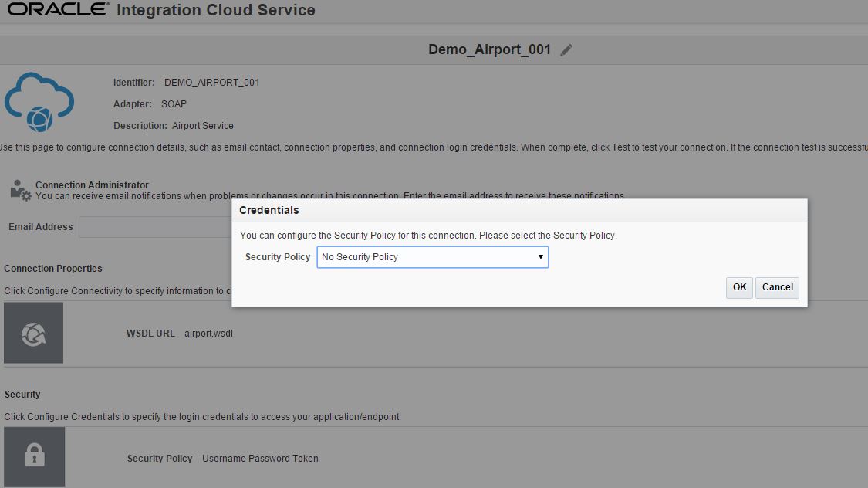Open Configure Connectivity globe tile
Image resolution: width=868 pixels, height=488 pixels.
pyautogui.click(x=33, y=333)
